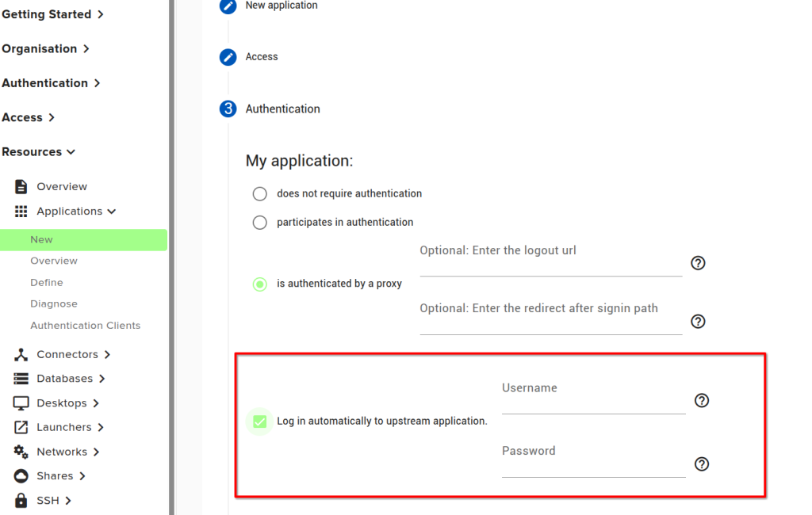
Task: Disable 'Log in automatically to upstream application'
Action: coord(259,422)
